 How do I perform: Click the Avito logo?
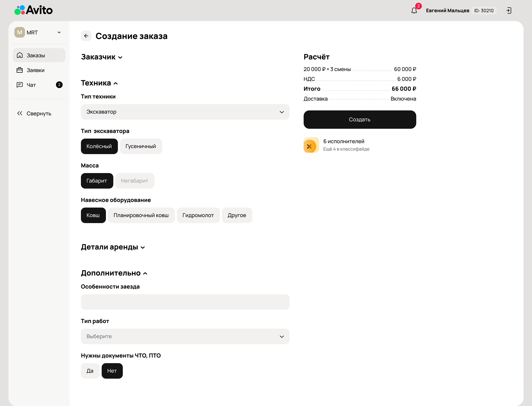33,10
